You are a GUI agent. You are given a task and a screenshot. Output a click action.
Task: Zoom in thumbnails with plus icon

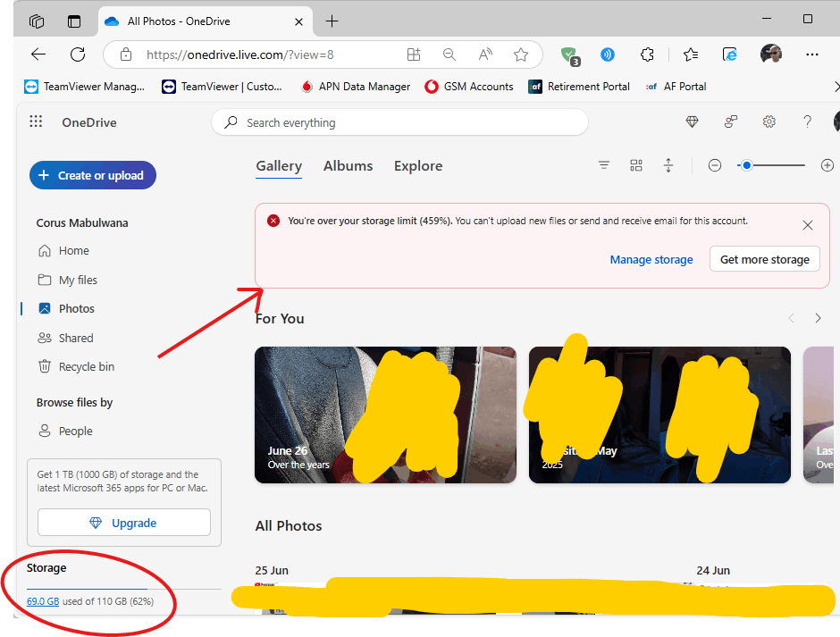pyautogui.click(x=827, y=165)
